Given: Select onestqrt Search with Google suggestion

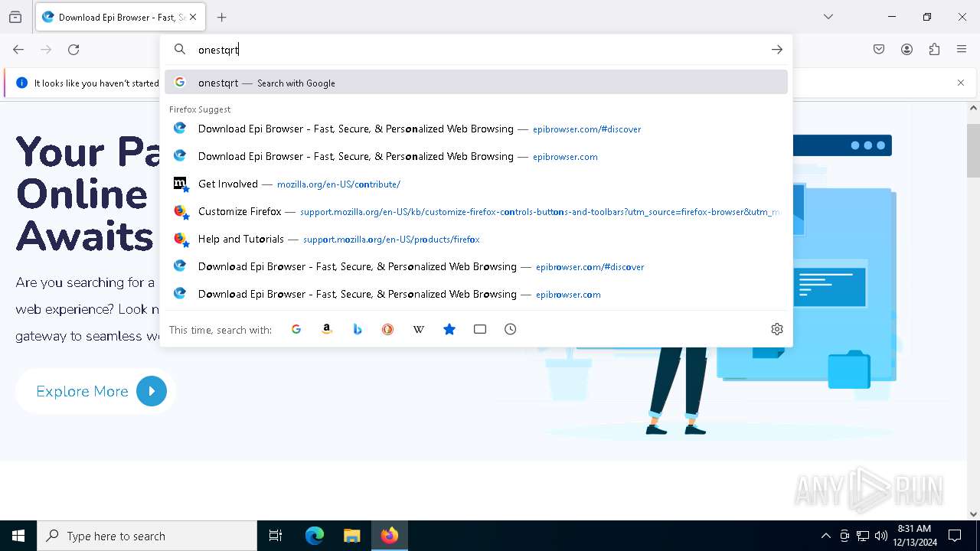Looking at the screenshot, I should [x=476, y=83].
